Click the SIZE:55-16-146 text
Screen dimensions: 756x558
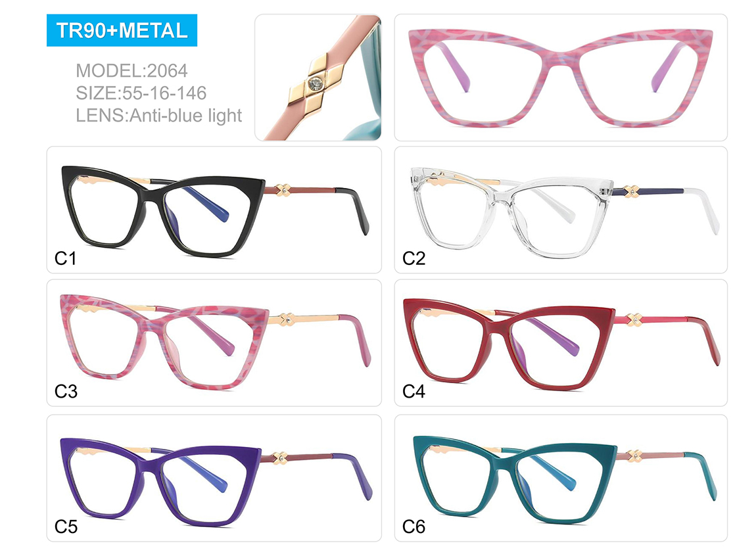tap(141, 93)
